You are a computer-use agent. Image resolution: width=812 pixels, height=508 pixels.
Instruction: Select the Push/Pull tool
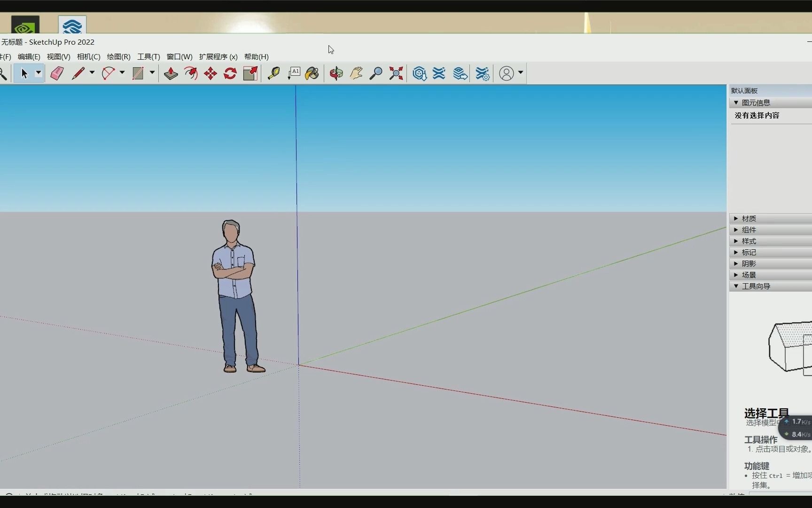(170, 73)
